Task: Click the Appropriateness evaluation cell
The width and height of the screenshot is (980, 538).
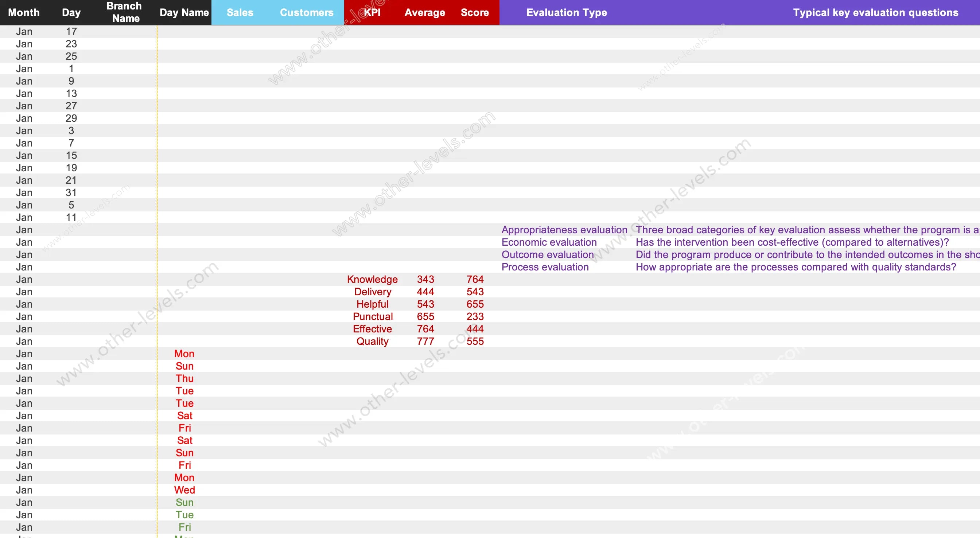Action: tap(564, 230)
